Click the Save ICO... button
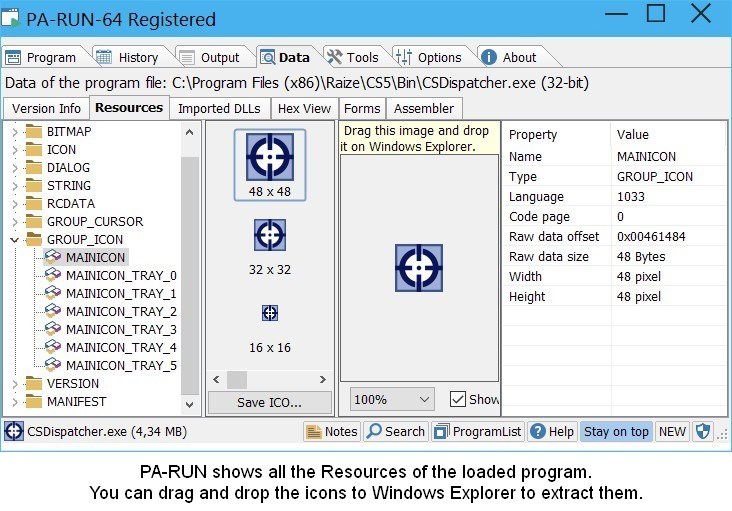Image resolution: width=732 pixels, height=511 pixels. pyautogui.click(x=270, y=403)
